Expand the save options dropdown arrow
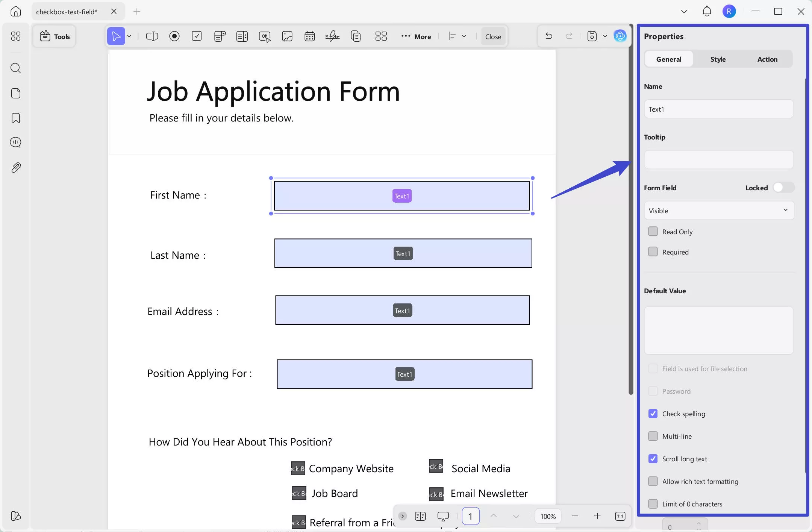Screen dimensions: 812x532 point(605,36)
